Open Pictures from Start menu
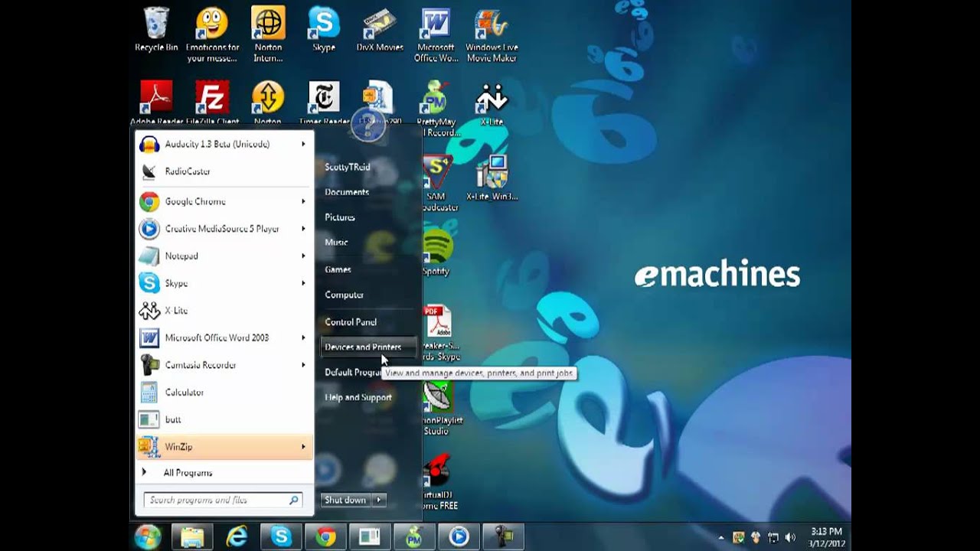Viewport: 980px width, 551px height. [x=340, y=217]
